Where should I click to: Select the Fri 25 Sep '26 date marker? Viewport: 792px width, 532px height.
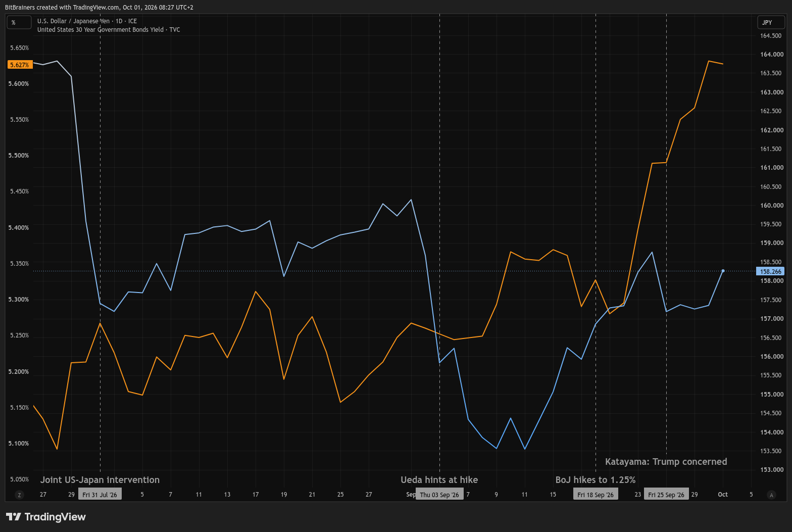[666, 495]
